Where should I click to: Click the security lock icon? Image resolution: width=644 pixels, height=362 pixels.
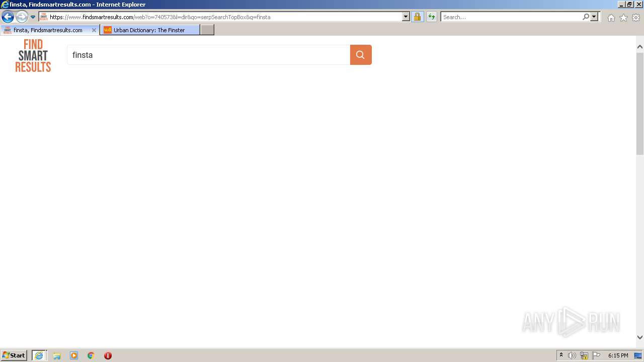[417, 17]
